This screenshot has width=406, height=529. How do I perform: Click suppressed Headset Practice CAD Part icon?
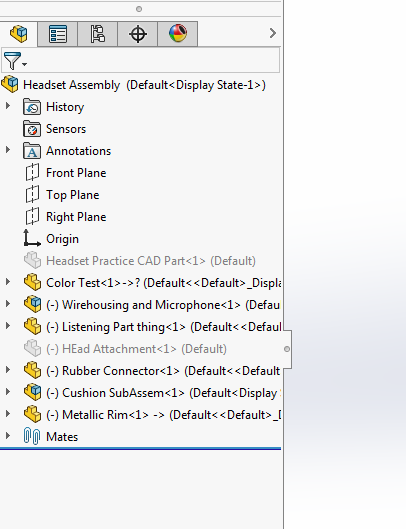[x=32, y=260]
